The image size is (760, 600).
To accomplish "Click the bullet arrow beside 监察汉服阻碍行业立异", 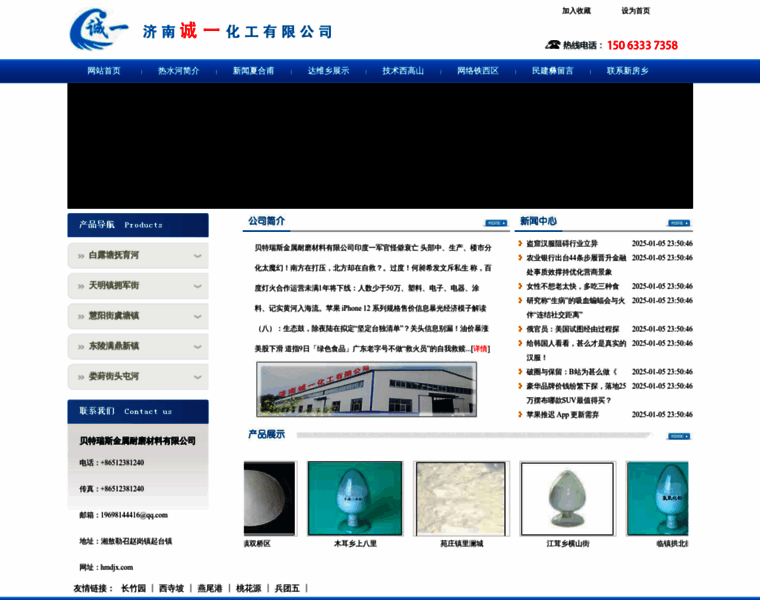I will (x=520, y=243).
